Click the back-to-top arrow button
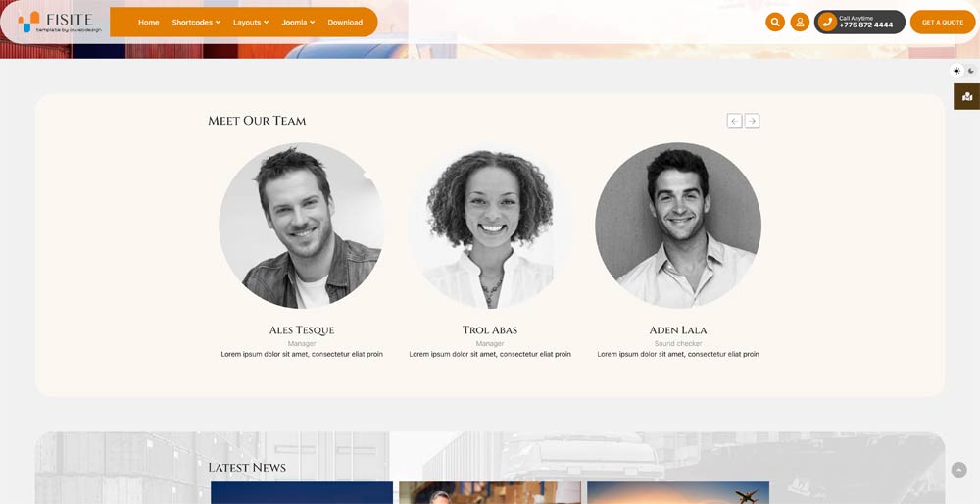The image size is (980, 504). tap(958, 470)
